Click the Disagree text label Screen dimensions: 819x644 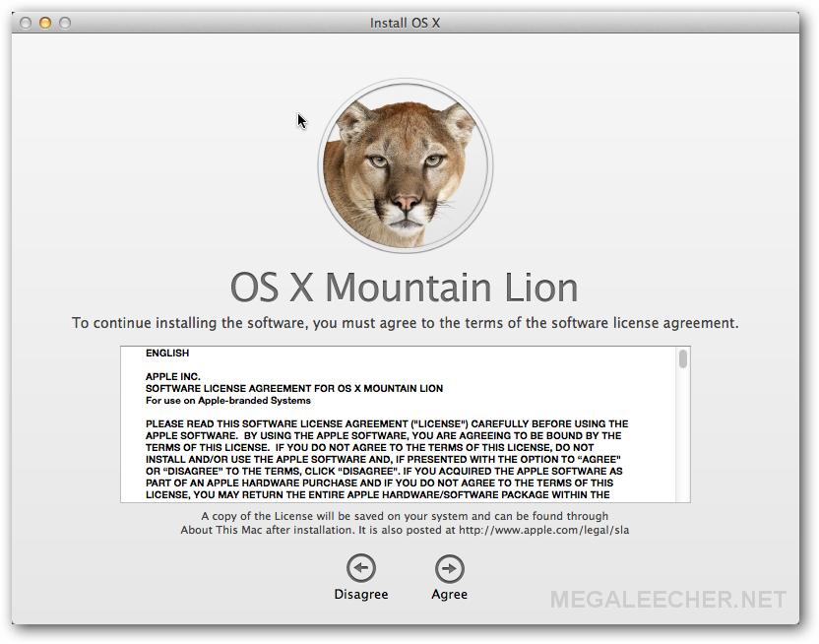361,595
